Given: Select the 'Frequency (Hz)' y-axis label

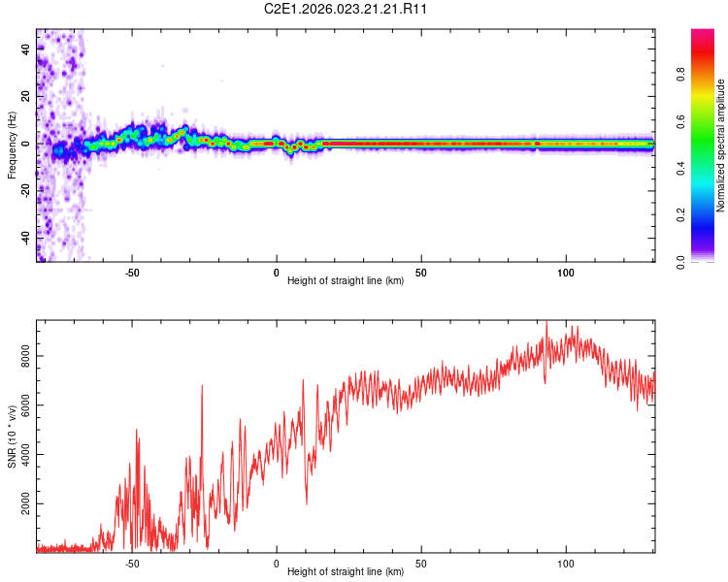Looking at the screenshot, I should point(12,145).
